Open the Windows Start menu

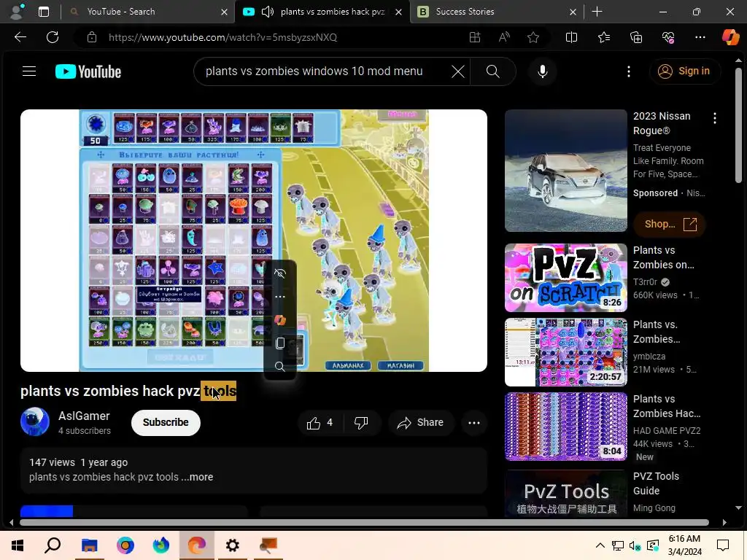[x=18, y=545]
